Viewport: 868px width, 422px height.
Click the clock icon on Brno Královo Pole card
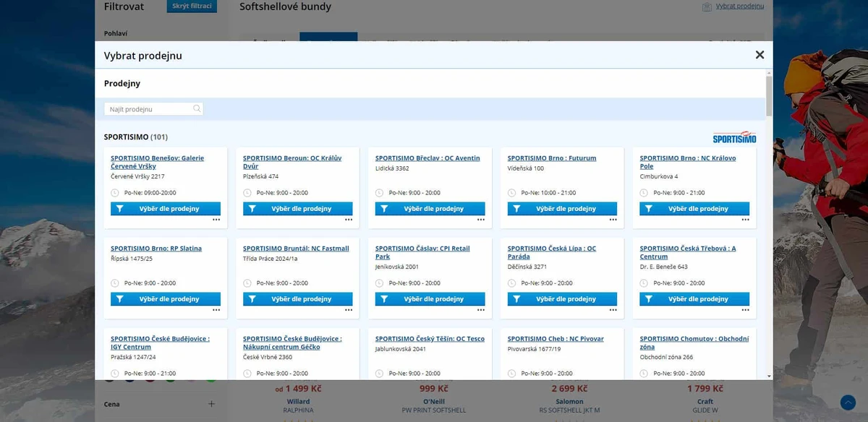644,193
